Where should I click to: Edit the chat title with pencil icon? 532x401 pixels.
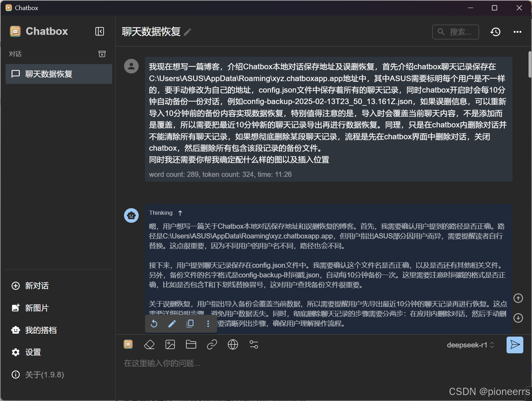click(187, 32)
